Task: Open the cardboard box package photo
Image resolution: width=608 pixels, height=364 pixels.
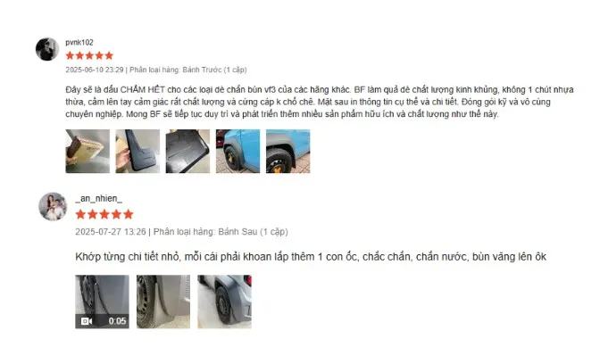Action: (x=87, y=151)
